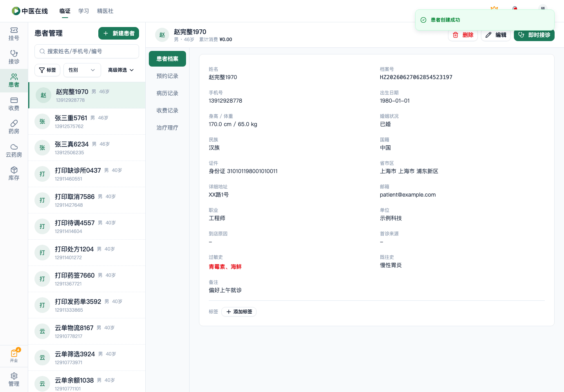The height and width of the screenshot is (392, 564).
Task: Expand 高级筛选 advanced filter
Action: click(x=121, y=70)
